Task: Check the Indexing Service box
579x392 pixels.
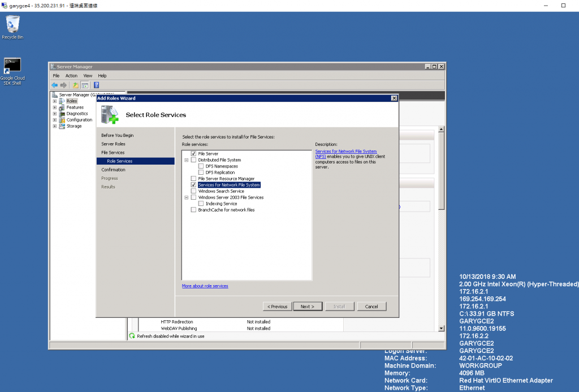Action: [201, 204]
